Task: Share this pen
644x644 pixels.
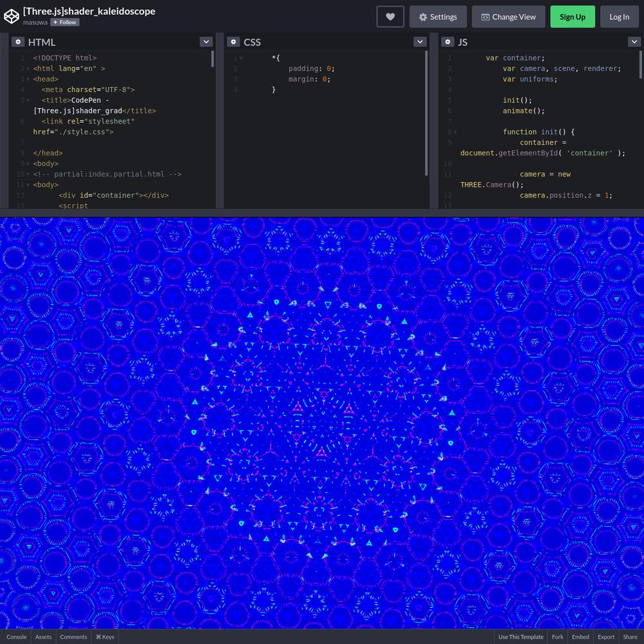Action: 630,637
